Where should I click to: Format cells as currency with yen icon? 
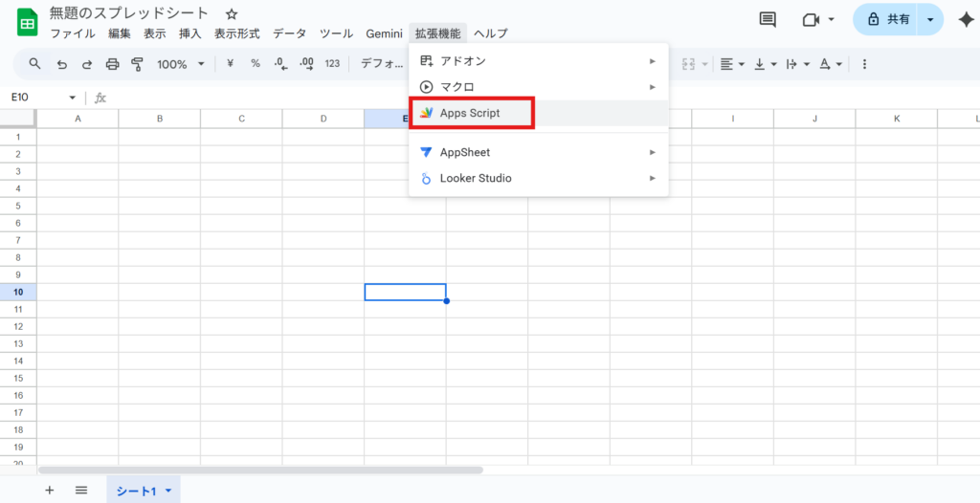(231, 64)
